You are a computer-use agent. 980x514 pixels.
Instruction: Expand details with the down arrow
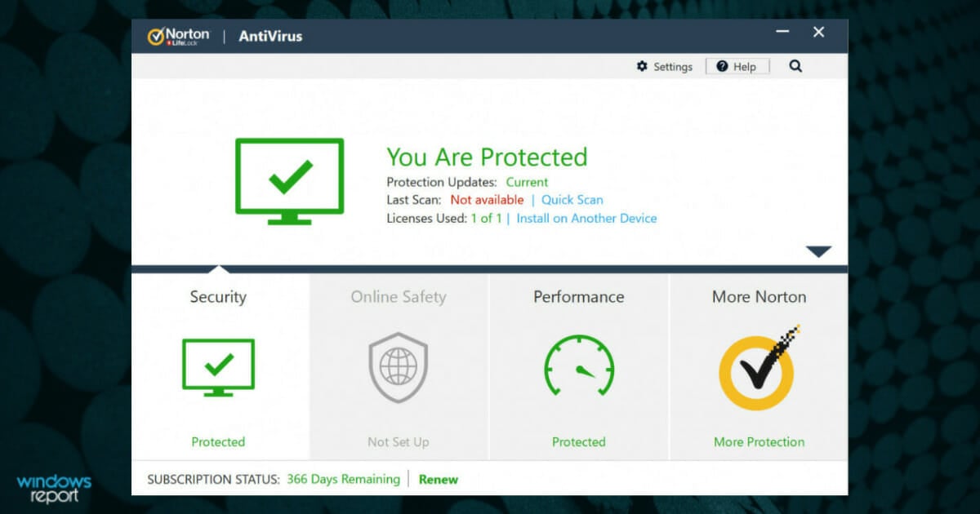click(x=818, y=251)
